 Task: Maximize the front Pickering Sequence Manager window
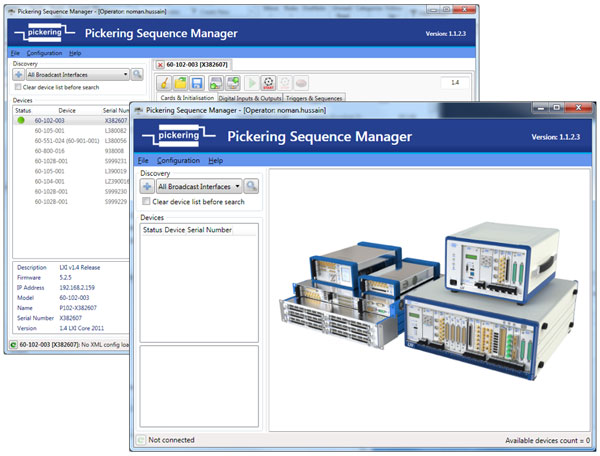pyautogui.click(x=557, y=109)
